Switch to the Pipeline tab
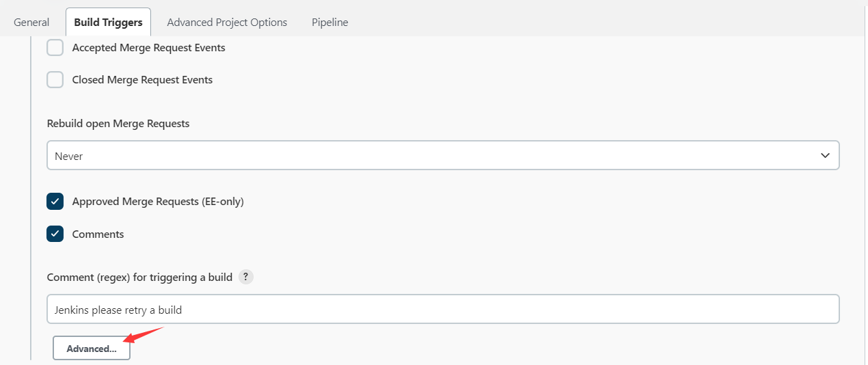Image resolution: width=868 pixels, height=365 pixels. pyautogui.click(x=330, y=22)
